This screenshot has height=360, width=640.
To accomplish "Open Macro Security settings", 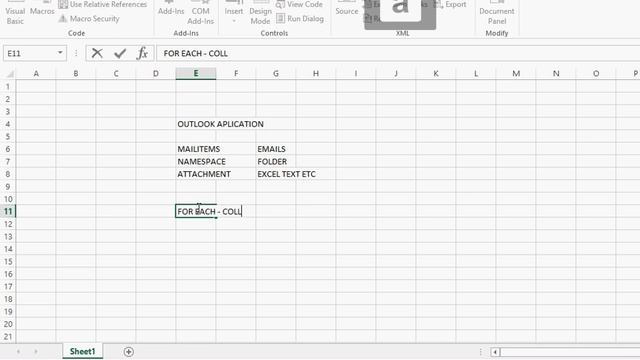I will click(89, 19).
